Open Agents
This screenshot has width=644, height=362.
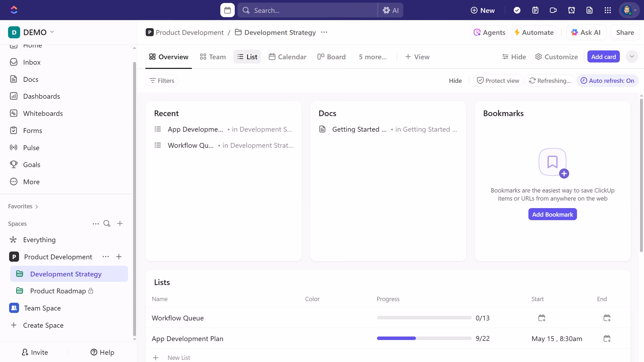[489, 32]
